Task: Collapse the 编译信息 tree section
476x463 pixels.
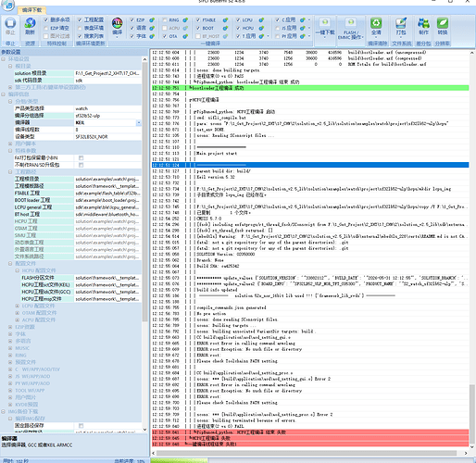Action: (3, 94)
